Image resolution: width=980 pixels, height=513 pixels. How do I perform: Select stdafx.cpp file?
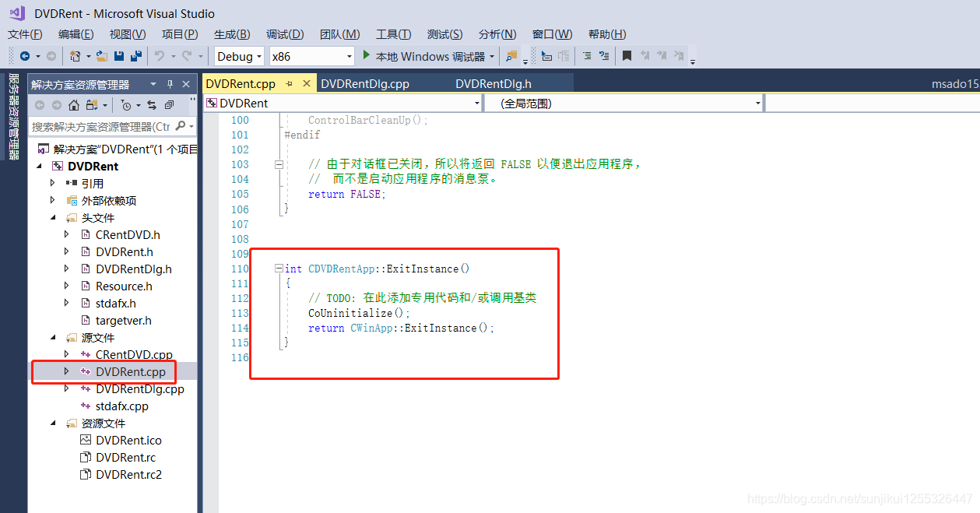click(122, 406)
